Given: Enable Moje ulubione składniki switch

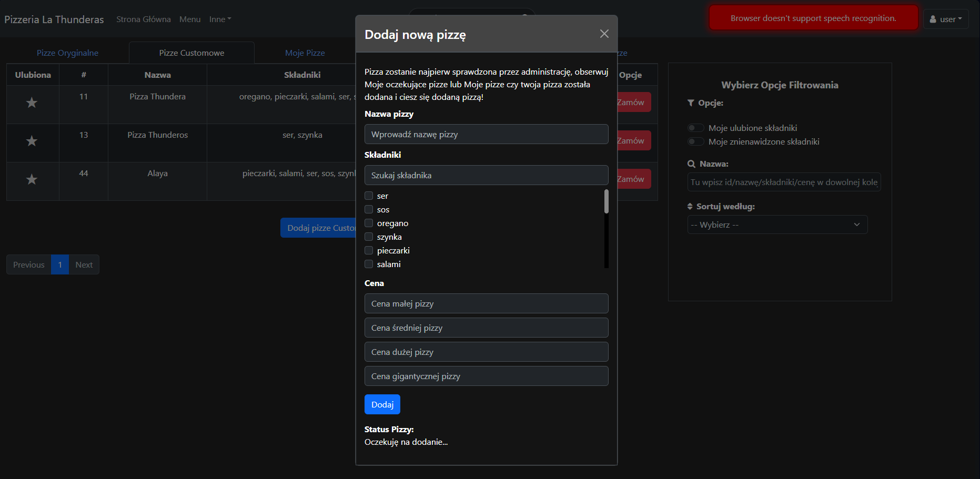Looking at the screenshot, I should point(695,128).
